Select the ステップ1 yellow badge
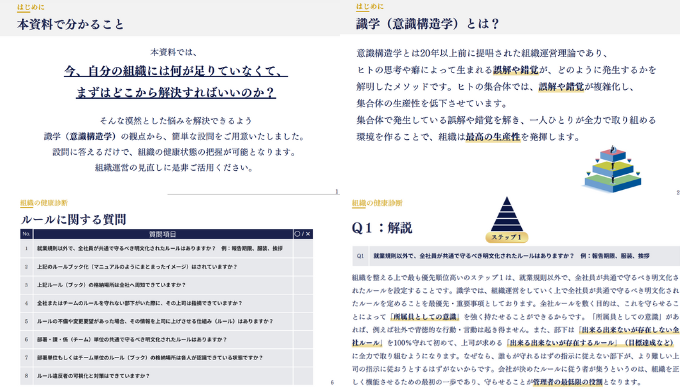Image resolution: width=680 pixels, height=390 pixels. [x=507, y=237]
